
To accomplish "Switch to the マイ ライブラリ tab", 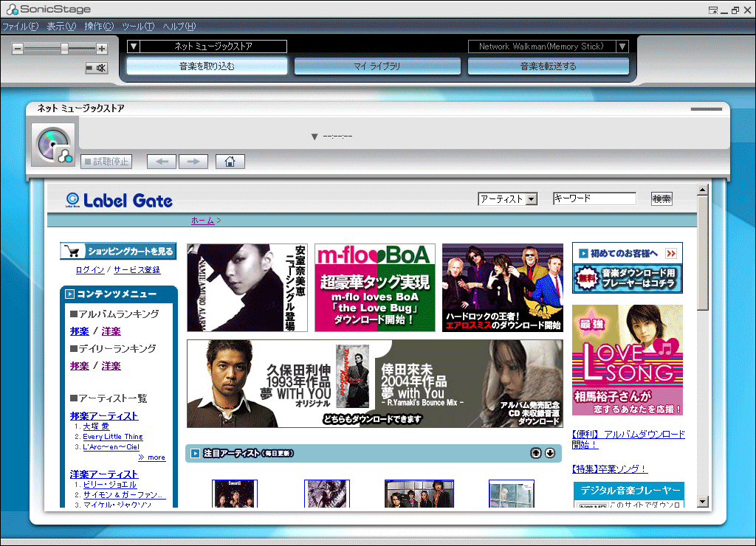I will pos(377,66).
